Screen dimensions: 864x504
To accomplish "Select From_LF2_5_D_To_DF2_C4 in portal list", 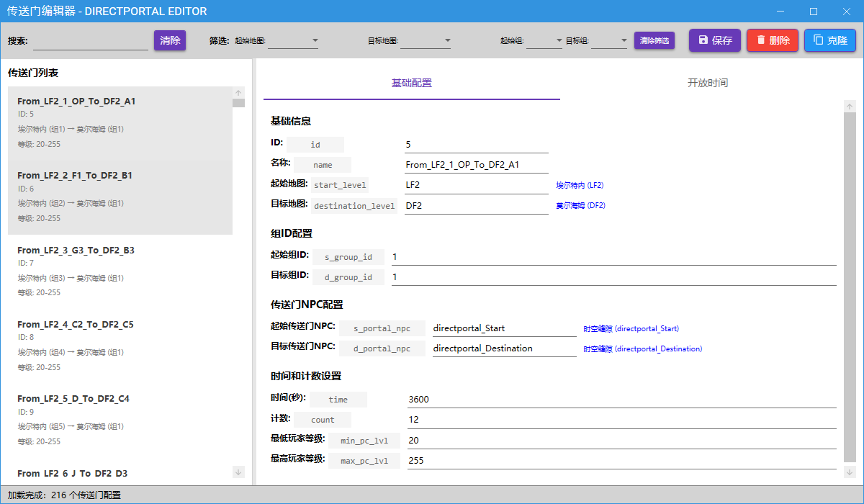I will 120,420.
